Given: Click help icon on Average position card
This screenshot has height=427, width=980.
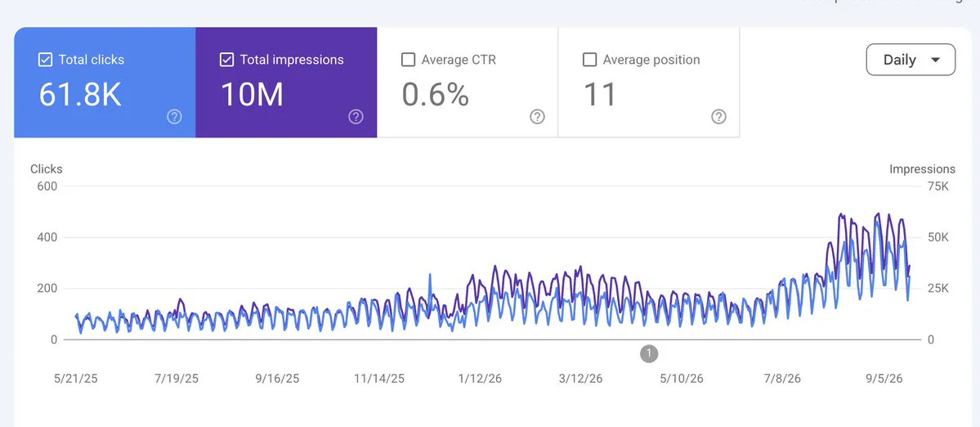Looking at the screenshot, I should (718, 117).
